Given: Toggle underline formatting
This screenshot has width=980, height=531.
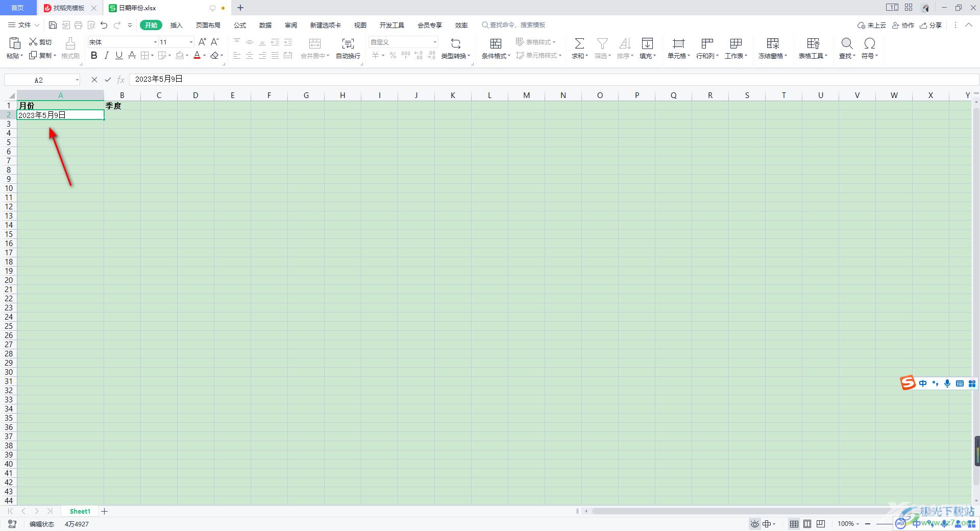Looking at the screenshot, I should [119, 55].
